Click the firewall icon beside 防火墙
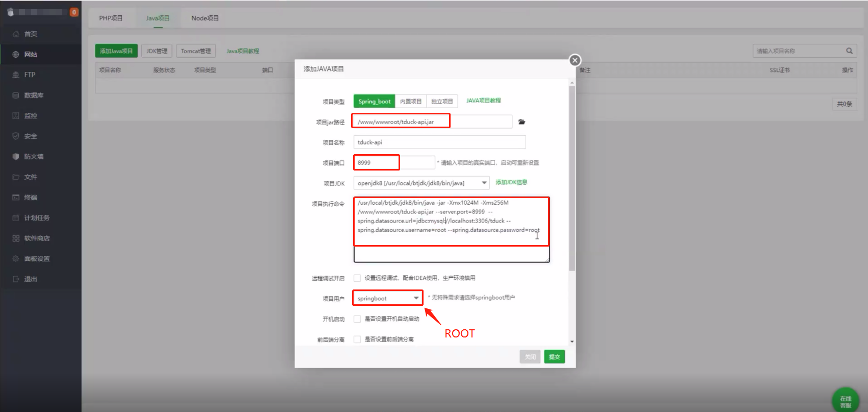 pos(16,157)
